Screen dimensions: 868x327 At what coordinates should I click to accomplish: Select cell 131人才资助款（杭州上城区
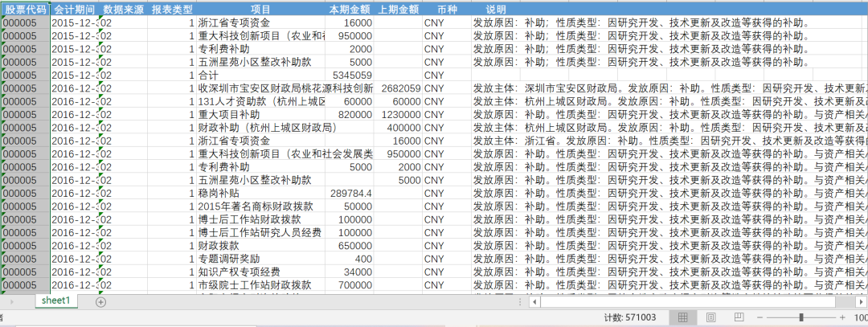tap(260, 102)
